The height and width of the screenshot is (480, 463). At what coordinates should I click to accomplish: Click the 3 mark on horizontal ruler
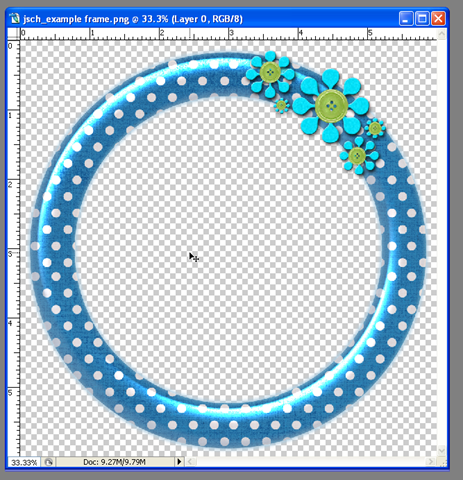pos(231,33)
